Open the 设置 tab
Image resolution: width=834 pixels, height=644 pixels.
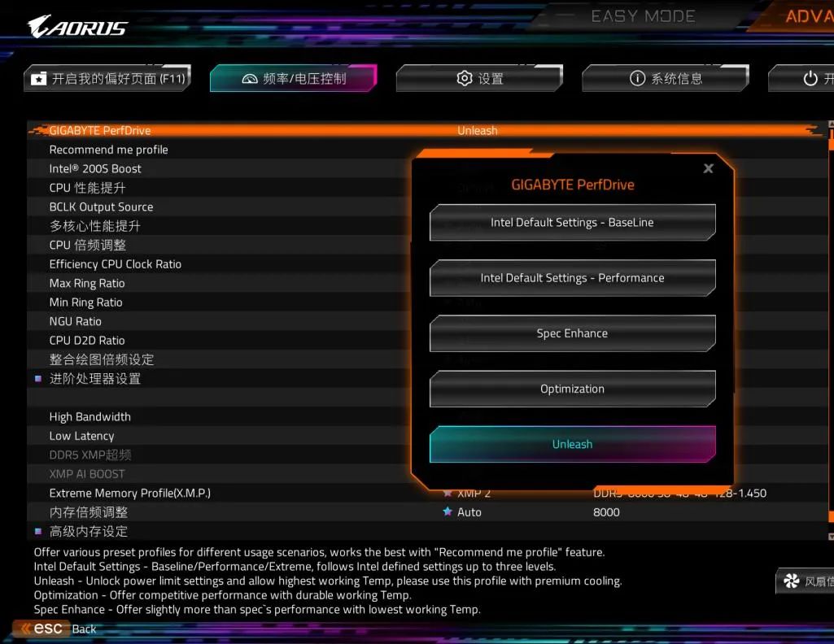[479, 79]
